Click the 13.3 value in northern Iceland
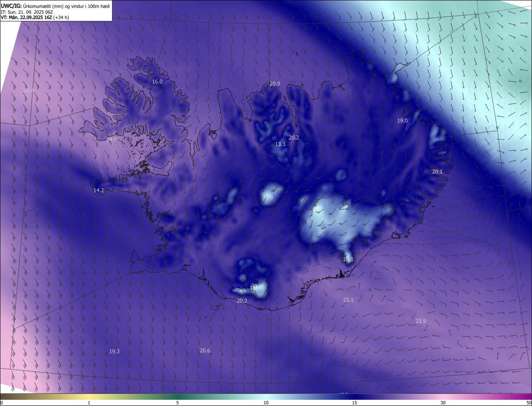 tap(280, 144)
